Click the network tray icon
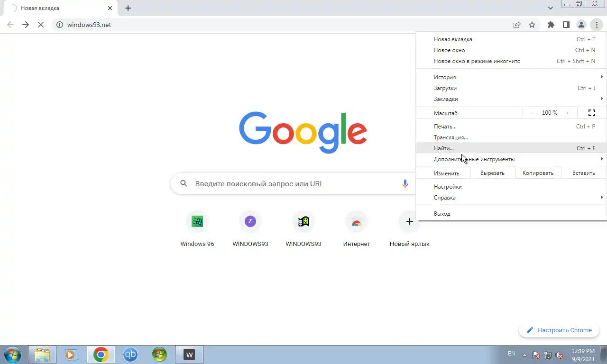Screen dimensions: 607x364 point(548,355)
